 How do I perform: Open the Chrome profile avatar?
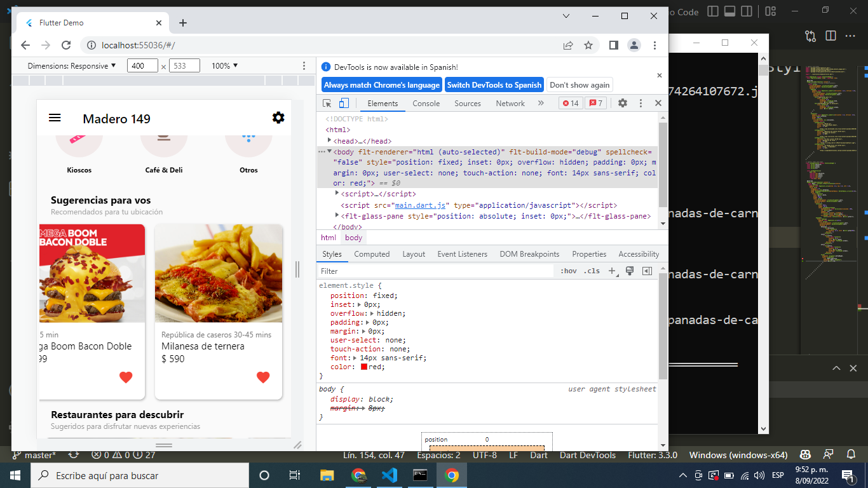pos(634,45)
